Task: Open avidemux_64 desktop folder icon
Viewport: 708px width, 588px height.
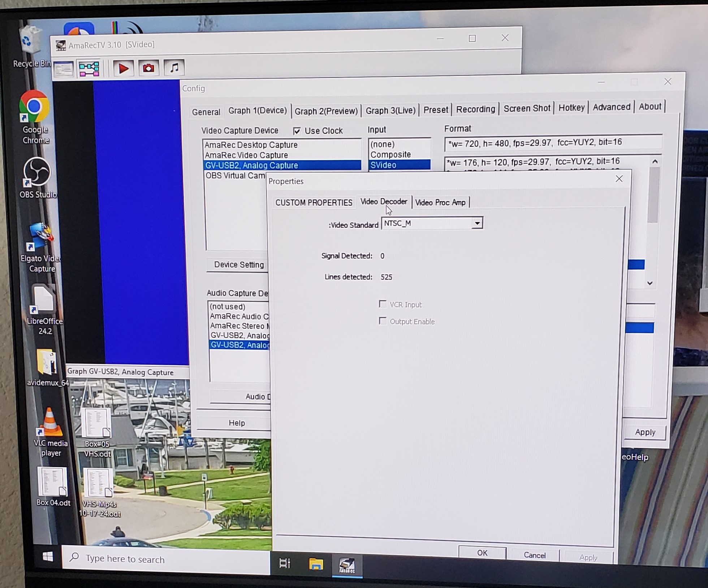Action: [47, 367]
